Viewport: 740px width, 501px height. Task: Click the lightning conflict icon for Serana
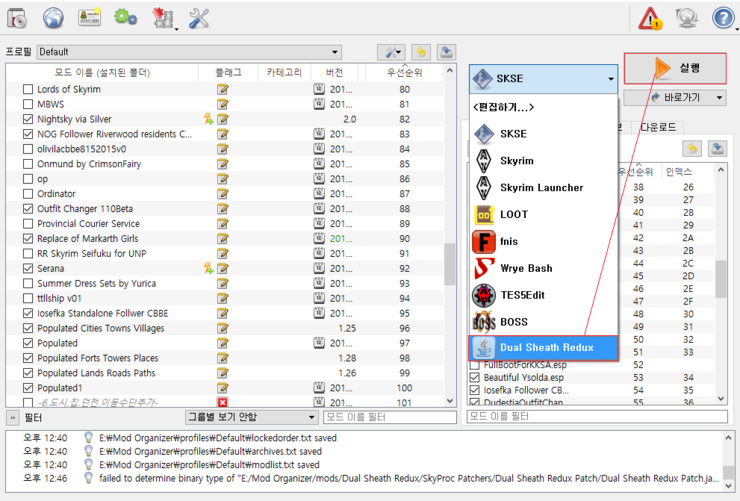(208, 268)
